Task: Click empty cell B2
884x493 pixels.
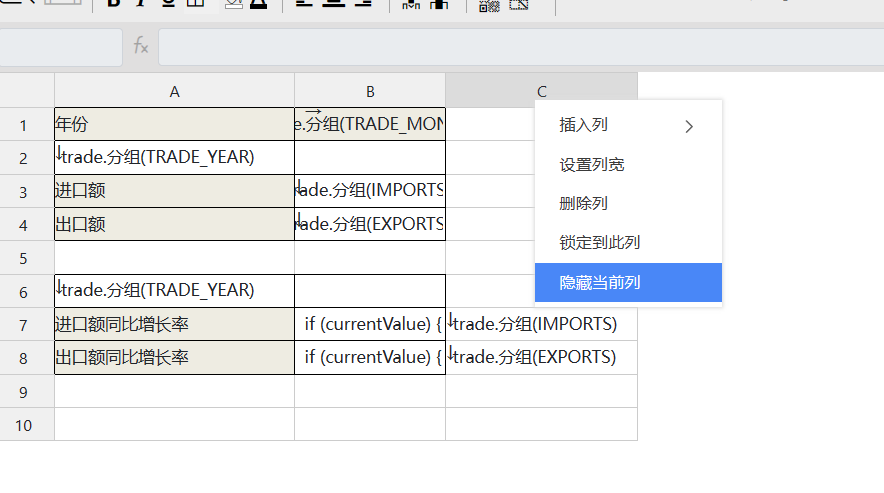Action: [x=370, y=157]
